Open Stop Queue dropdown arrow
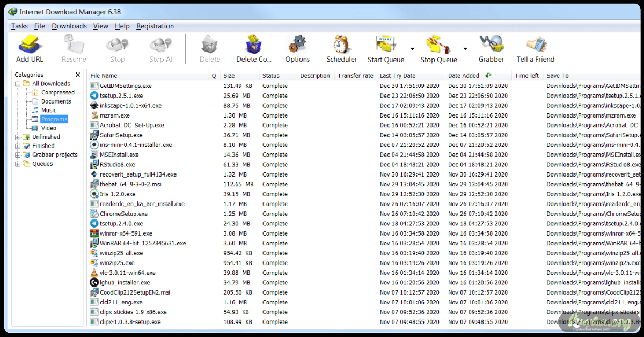 point(465,49)
